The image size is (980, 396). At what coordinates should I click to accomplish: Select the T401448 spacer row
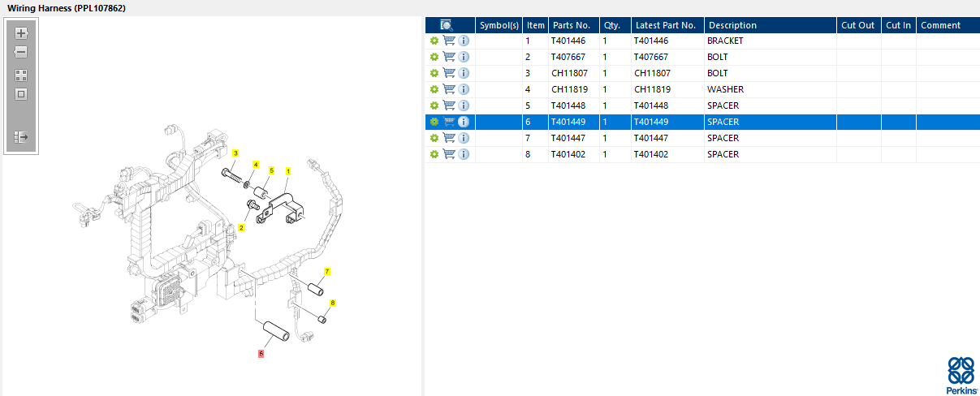702,105
